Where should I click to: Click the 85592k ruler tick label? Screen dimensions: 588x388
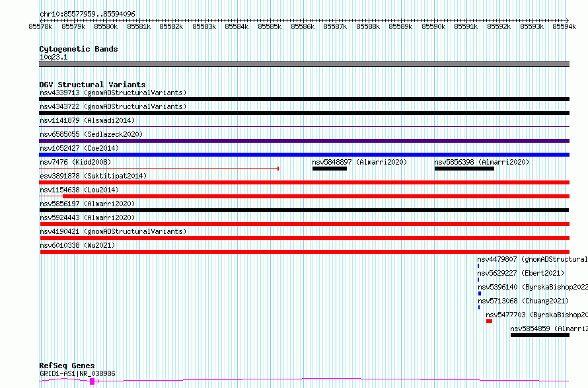(499, 26)
